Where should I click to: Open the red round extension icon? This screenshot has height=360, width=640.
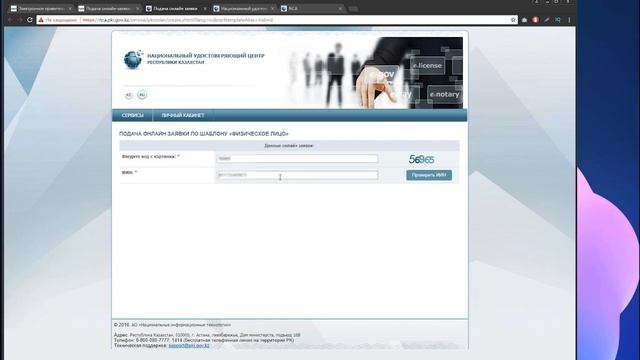(536, 20)
